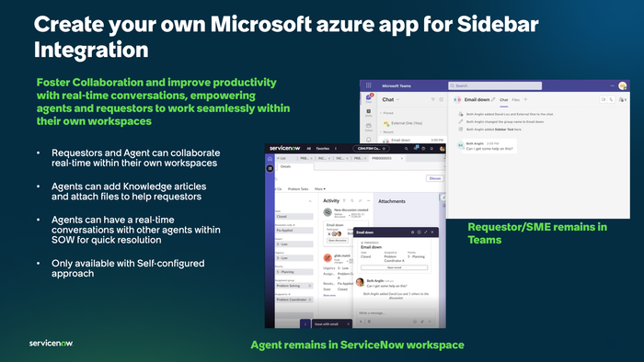644x362 pixels.
Task: Click the filter icon in Teams chat list
Action: point(433,99)
